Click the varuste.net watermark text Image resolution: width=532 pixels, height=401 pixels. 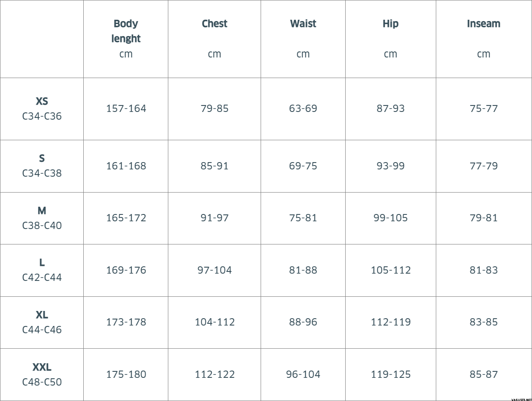(521, 398)
